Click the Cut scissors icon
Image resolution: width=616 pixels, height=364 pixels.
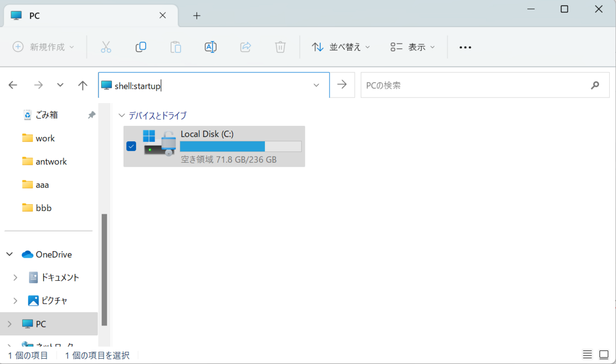106,47
